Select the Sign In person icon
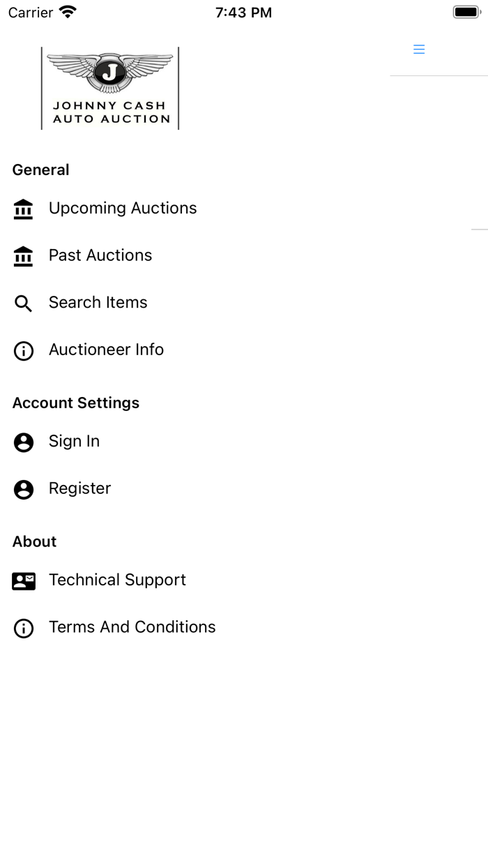Screen dimensions: 488x868 pos(23,442)
